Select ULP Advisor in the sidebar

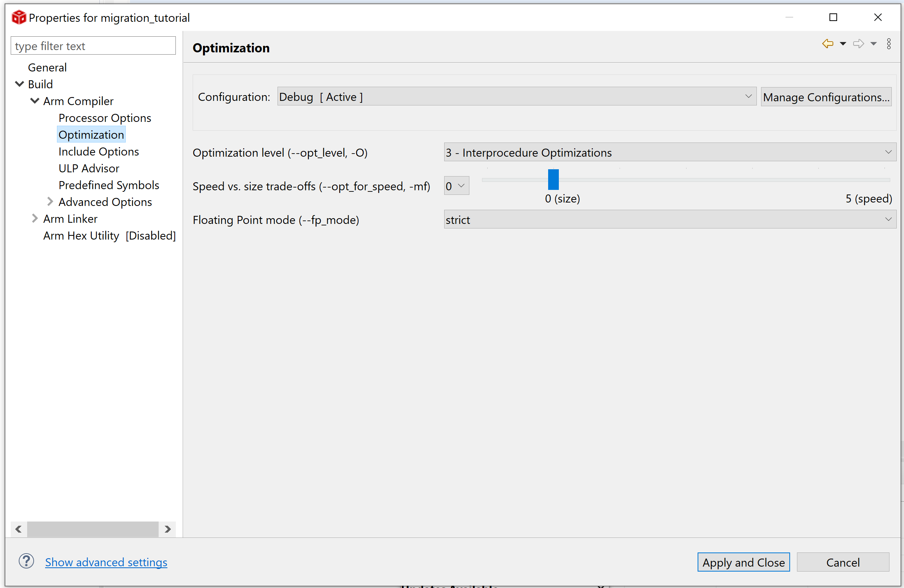click(x=89, y=168)
